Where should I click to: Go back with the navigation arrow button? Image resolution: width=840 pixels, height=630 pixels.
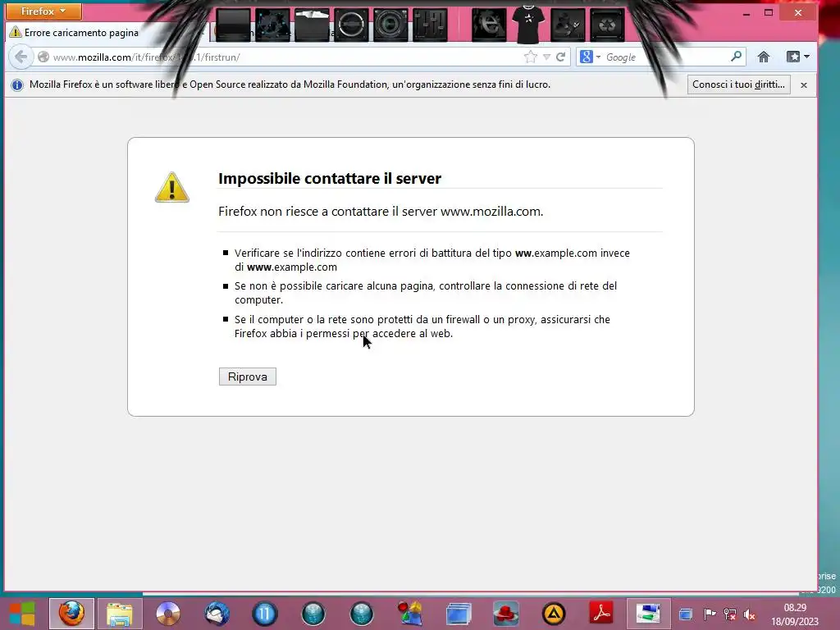click(21, 57)
